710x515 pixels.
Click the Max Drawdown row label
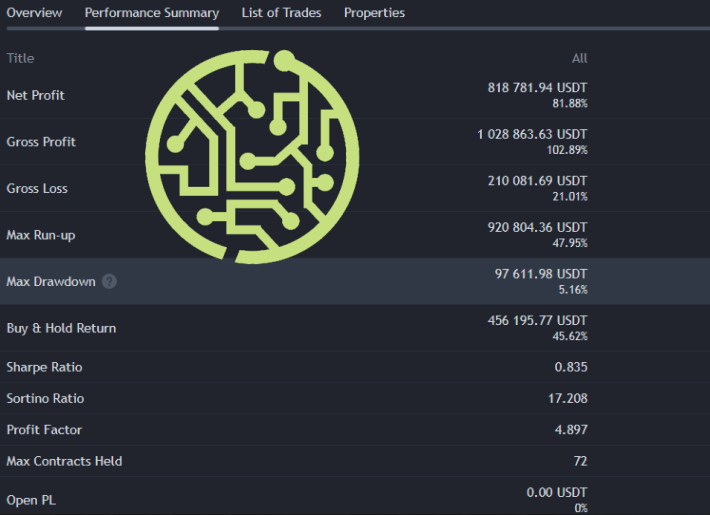tap(51, 281)
